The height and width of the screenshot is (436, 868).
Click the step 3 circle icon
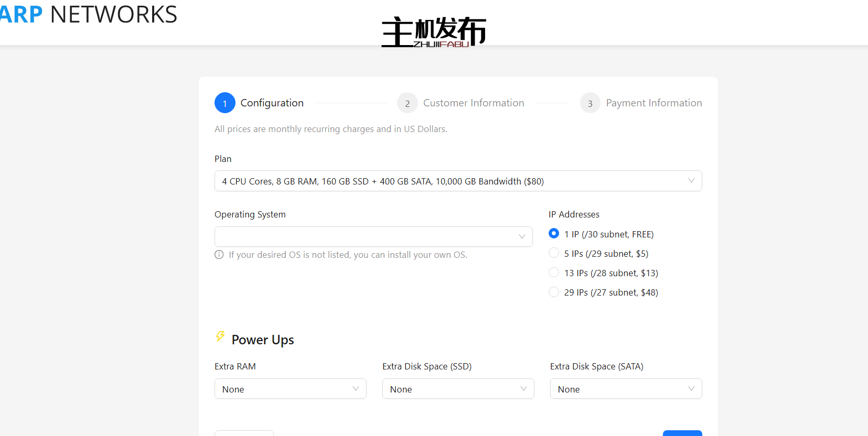click(590, 103)
